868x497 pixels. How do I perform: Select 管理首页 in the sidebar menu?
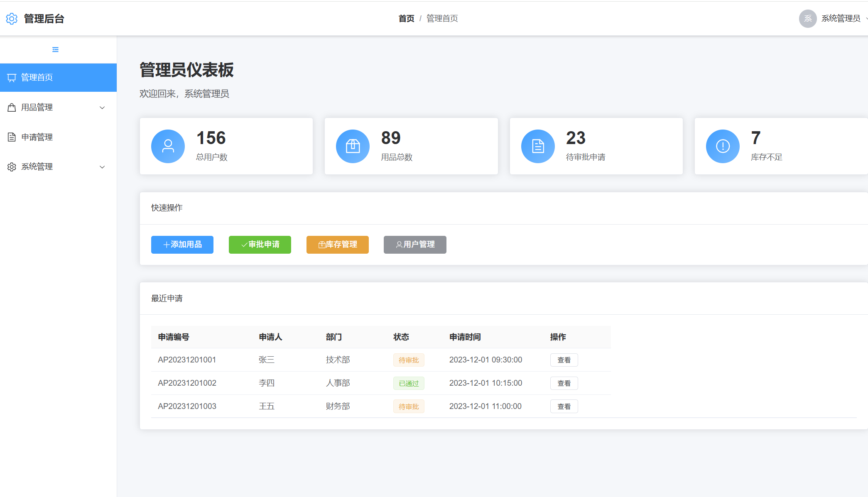pyautogui.click(x=37, y=78)
